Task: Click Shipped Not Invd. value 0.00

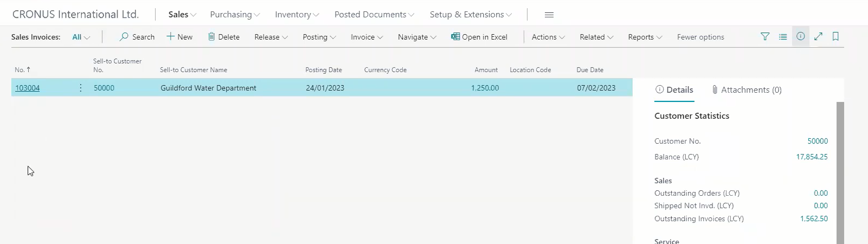Action: [x=821, y=206]
